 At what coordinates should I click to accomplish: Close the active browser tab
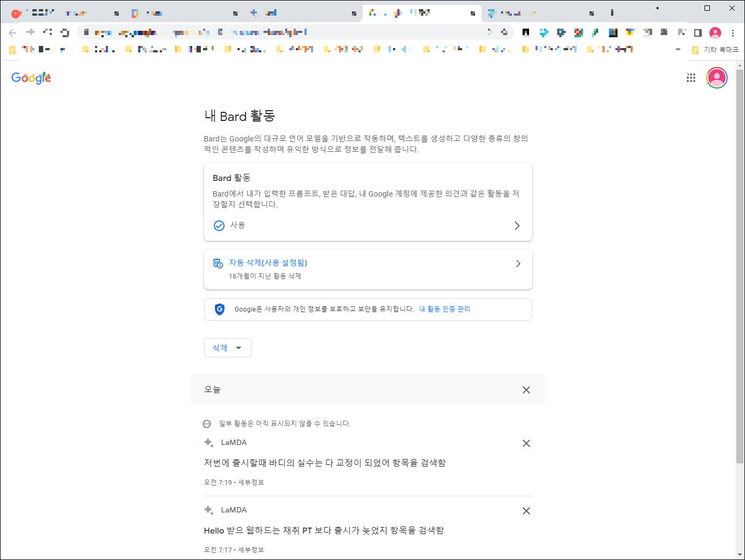tap(473, 14)
